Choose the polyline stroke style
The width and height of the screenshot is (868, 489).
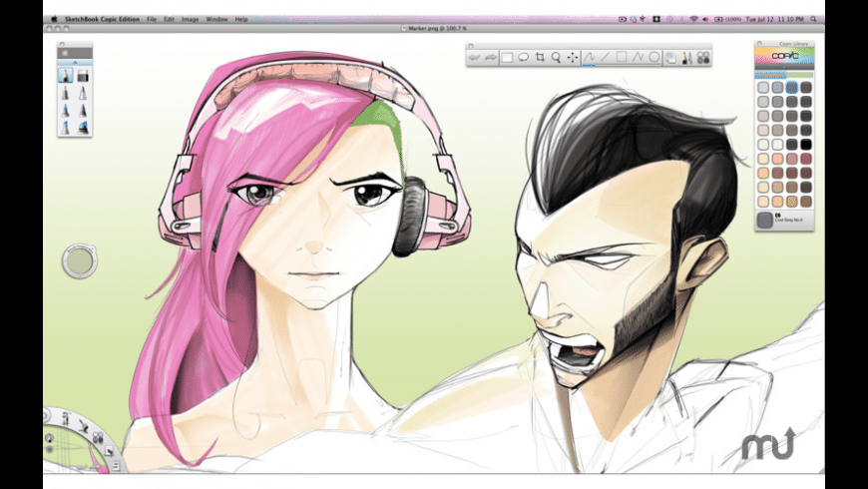click(x=638, y=58)
